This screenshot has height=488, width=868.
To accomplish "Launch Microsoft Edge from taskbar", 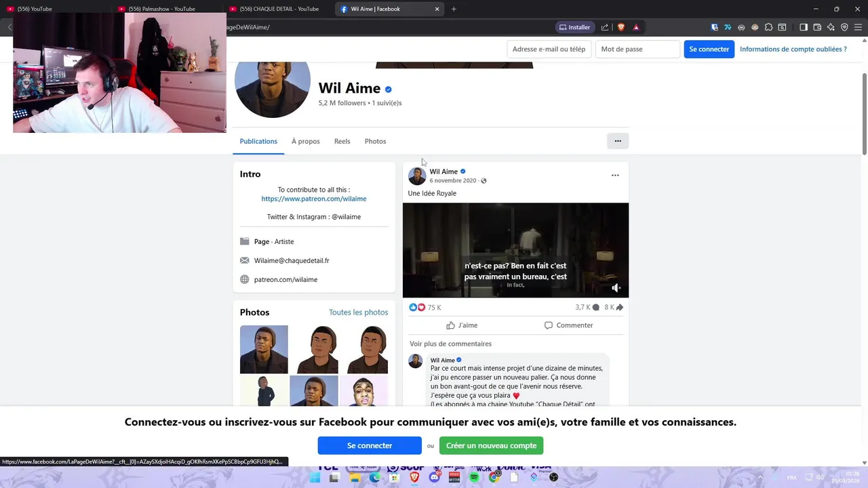I will tap(374, 478).
